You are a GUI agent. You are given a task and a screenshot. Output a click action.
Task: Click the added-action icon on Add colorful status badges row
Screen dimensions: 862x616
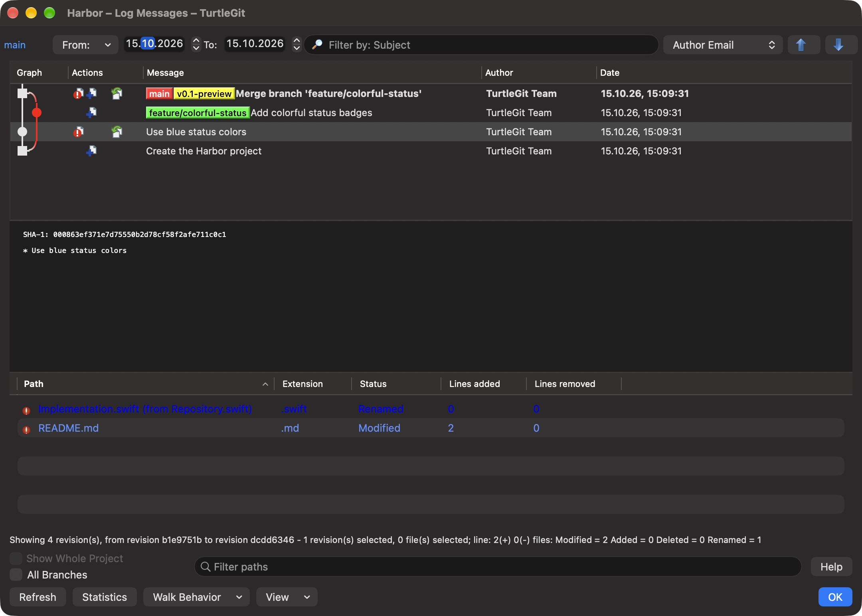pos(92,113)
